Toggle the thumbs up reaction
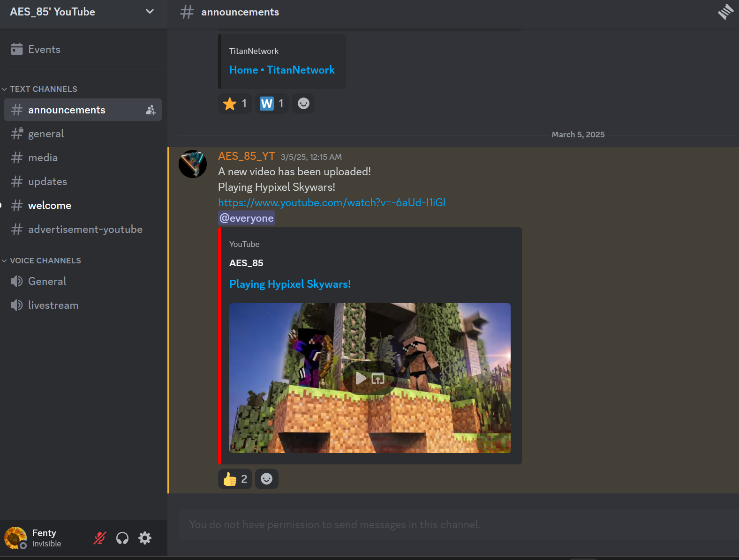The height and width of the screenshot is (560, 739). pyautogui.click(x=235, y=479)
